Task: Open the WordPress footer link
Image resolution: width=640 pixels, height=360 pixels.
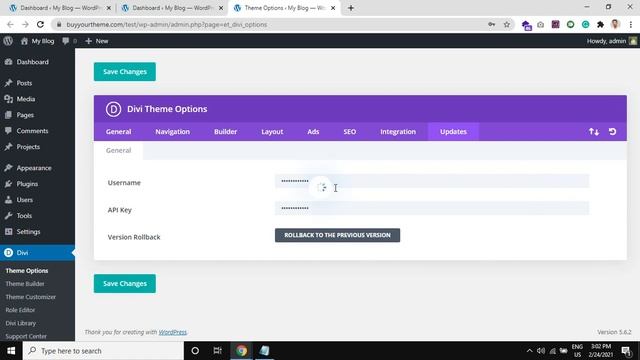Action: tap(172, 332)
